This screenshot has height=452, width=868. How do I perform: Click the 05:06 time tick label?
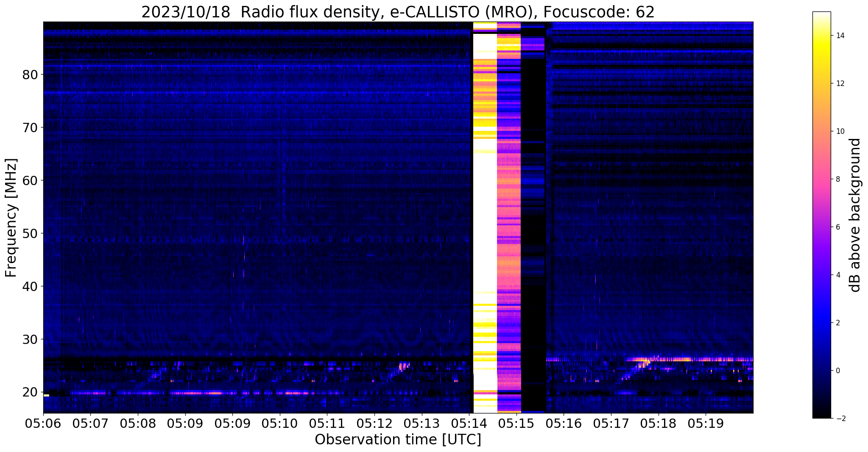coord(43,423)
